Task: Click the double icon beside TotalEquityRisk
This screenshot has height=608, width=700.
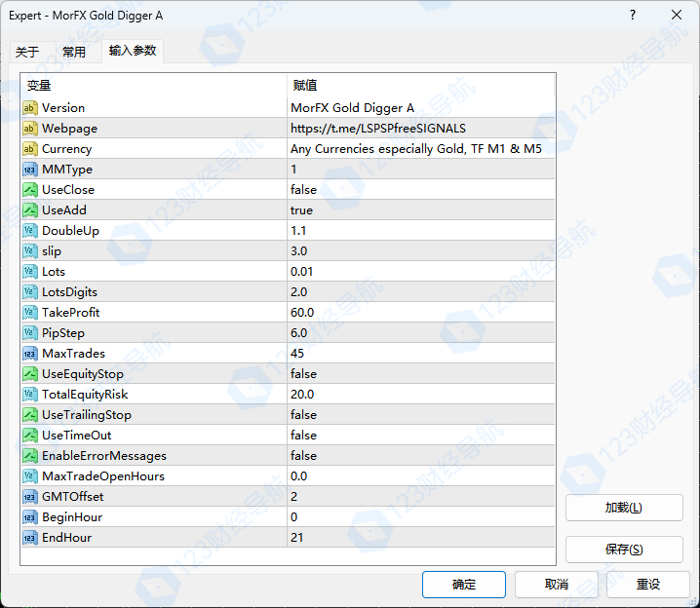Action: pyautogui.click(x=30, y=395)
